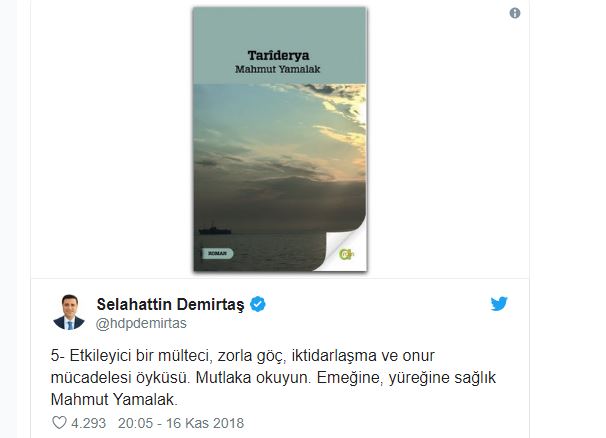The width and height of the screenshot is (606, 438).
Task: Click the green publisher logo on the cover
Action: 346,254
